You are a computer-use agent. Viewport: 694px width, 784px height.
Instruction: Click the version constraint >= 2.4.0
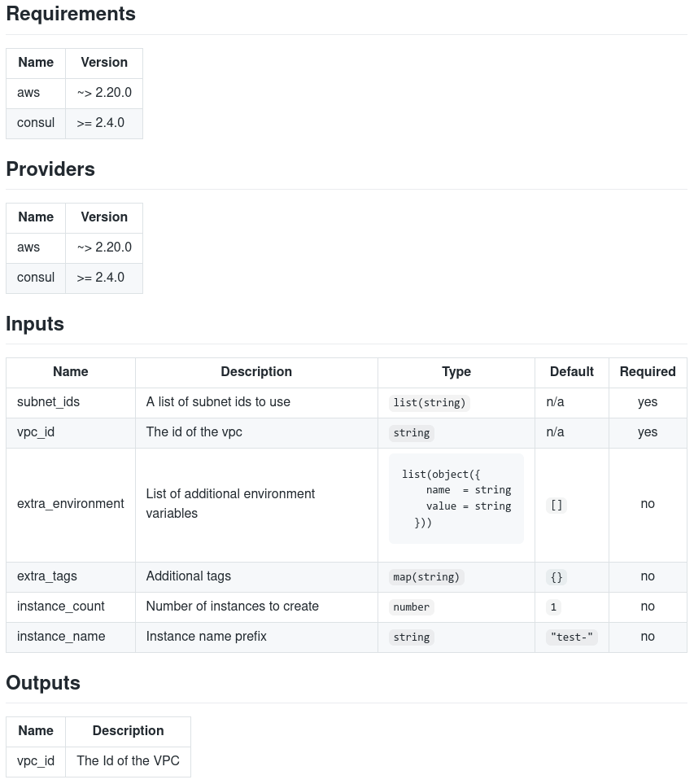point(100,123)
